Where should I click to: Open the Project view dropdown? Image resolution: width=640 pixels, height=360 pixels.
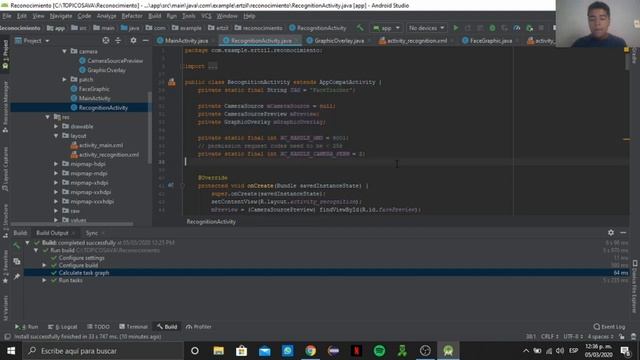pyautogui.click(x=32, y=41)
